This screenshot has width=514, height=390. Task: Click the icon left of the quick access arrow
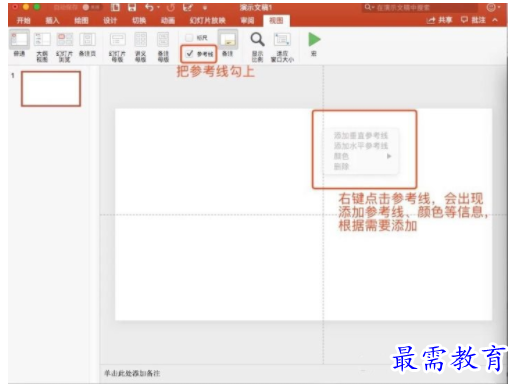188,7
